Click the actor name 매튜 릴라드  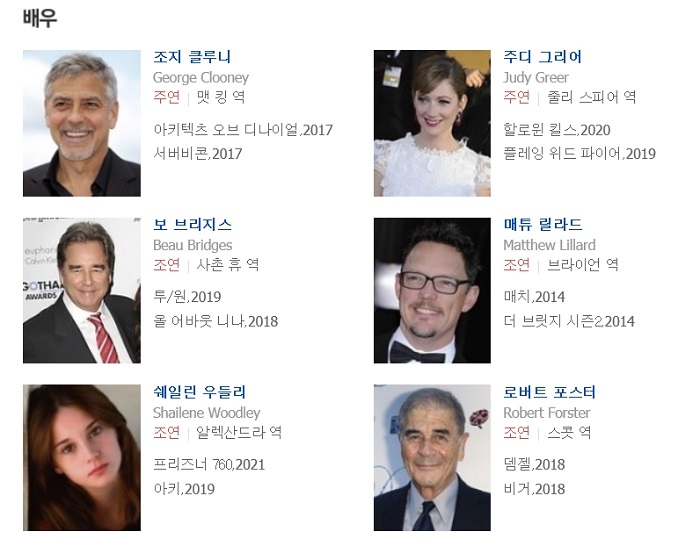click(543, 224)
